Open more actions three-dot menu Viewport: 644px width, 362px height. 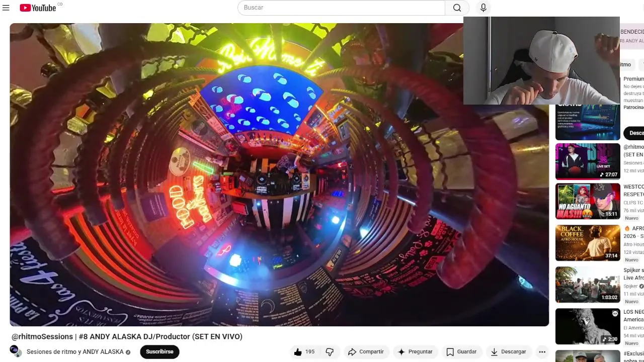coord(542,352)
